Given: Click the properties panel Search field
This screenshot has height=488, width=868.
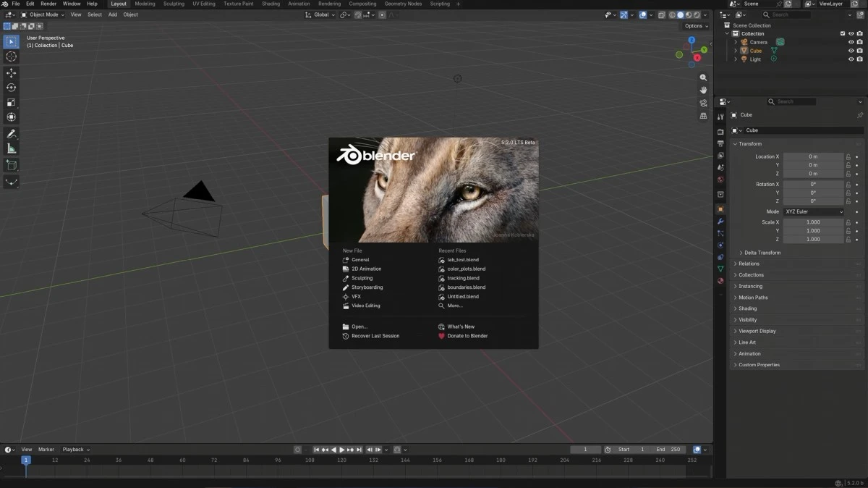Looking at the screenshot, I should click(x=791, y=101).
